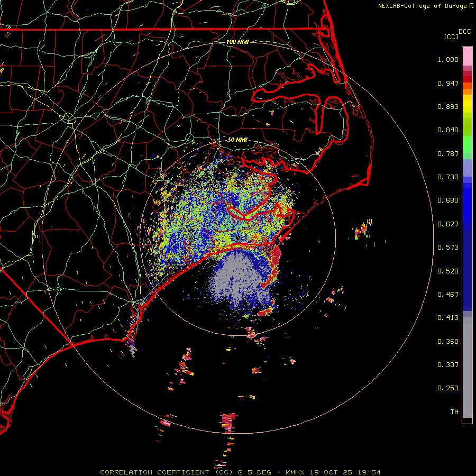Click the 0.627 scale value

[x=448, y=224]
